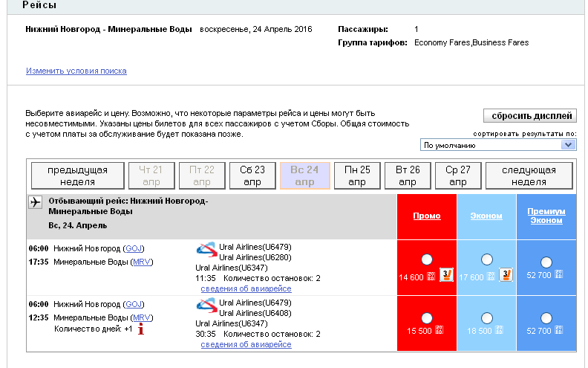
Task: Go to следующая неделя
Action: (529, 175)
